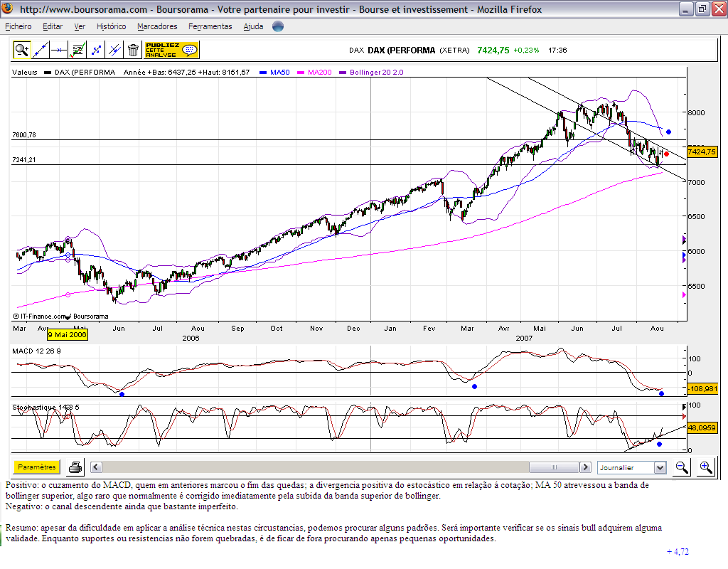Click the 48,0959 stochastic value tag
The height and width of the screenshot is (569, 728).
pos(702,427)
